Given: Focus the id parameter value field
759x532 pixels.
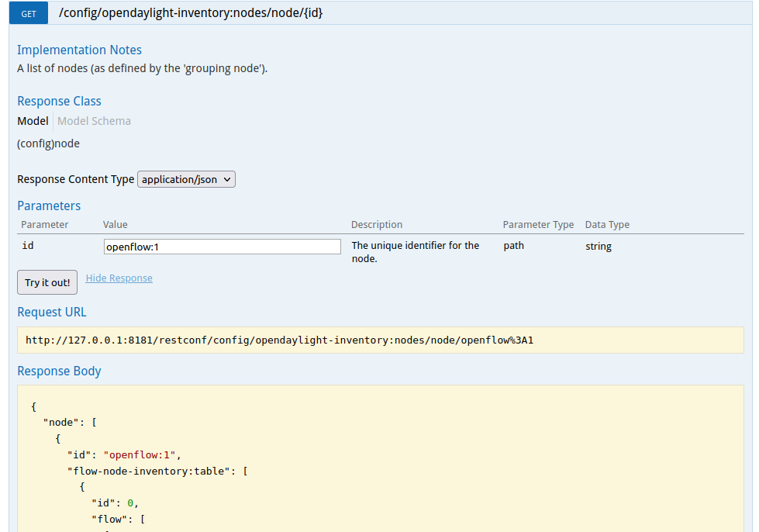Looking at the screenshot, I should tap(222, 247).
